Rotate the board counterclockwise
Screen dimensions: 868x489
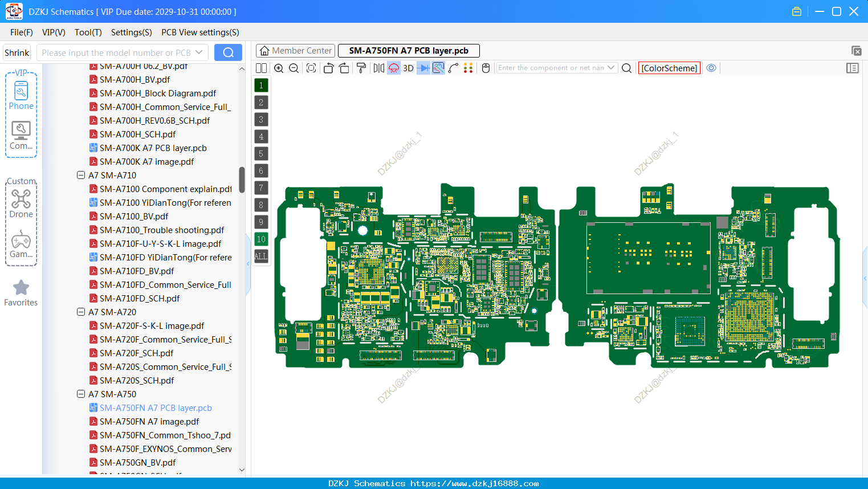pyautogui.click(x=328, y=68)
